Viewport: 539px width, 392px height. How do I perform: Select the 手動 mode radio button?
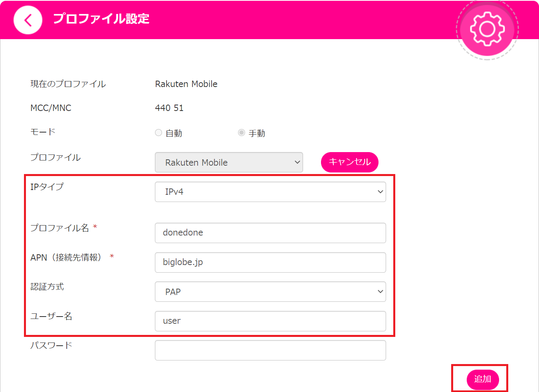(242, 133)
